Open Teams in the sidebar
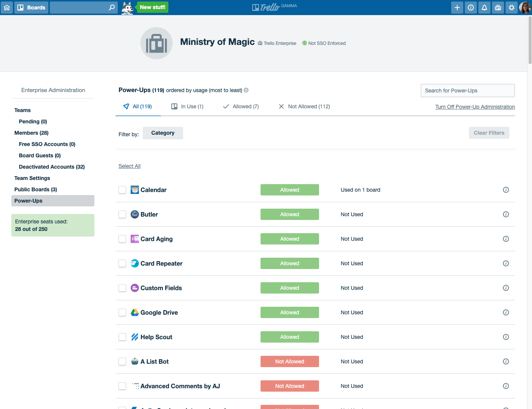 pyautogui.click(x=23, y=110)
